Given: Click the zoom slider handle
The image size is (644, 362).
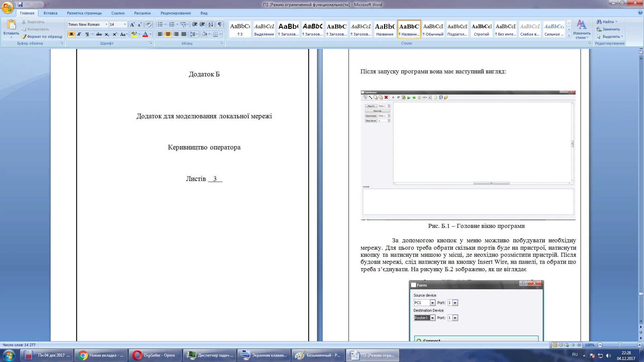Looking at the screenshot, I should pyautogui.click(x=620, y=345).
